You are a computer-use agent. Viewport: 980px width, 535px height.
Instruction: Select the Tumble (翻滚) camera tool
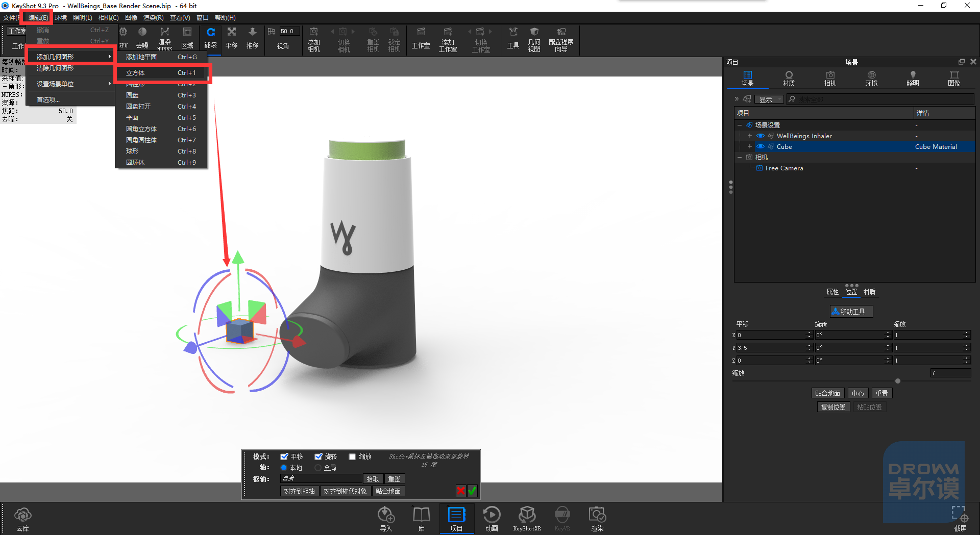pyautogui.click(x=210, y=38)
